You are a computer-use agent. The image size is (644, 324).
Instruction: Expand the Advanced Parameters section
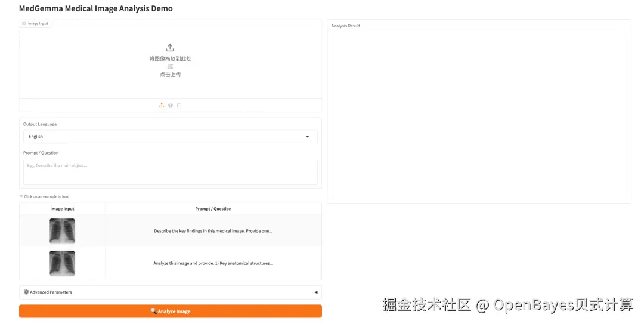click(x=170, y=292)
